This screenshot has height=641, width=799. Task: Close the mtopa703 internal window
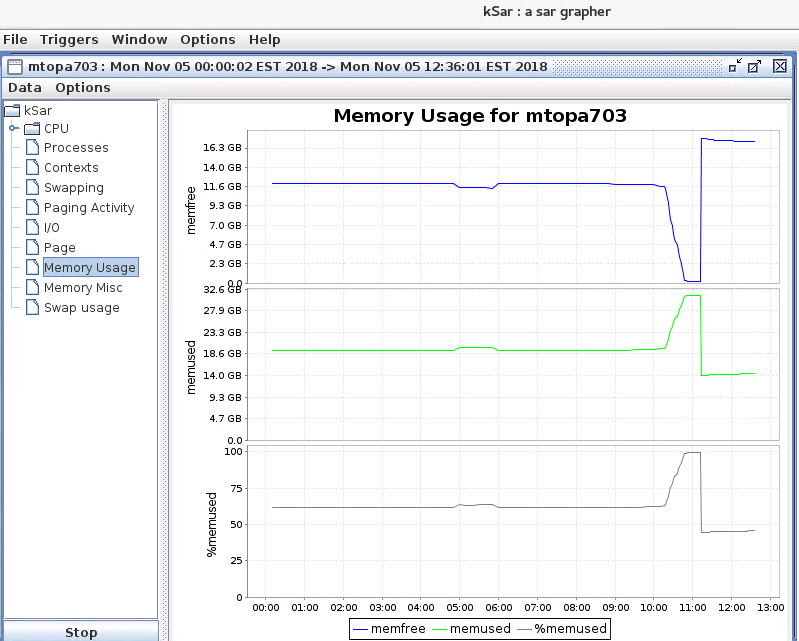click(x=780, y=66)
